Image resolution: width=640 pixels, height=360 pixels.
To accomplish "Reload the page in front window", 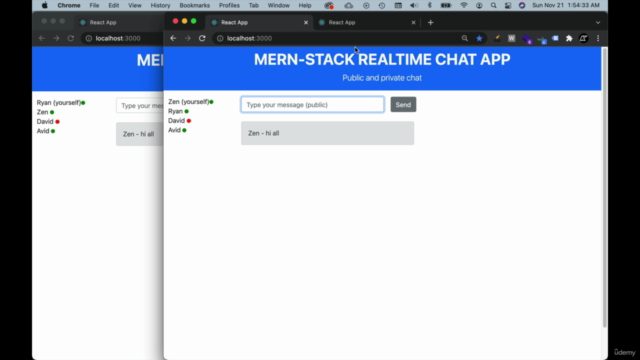I will point(202,38).
